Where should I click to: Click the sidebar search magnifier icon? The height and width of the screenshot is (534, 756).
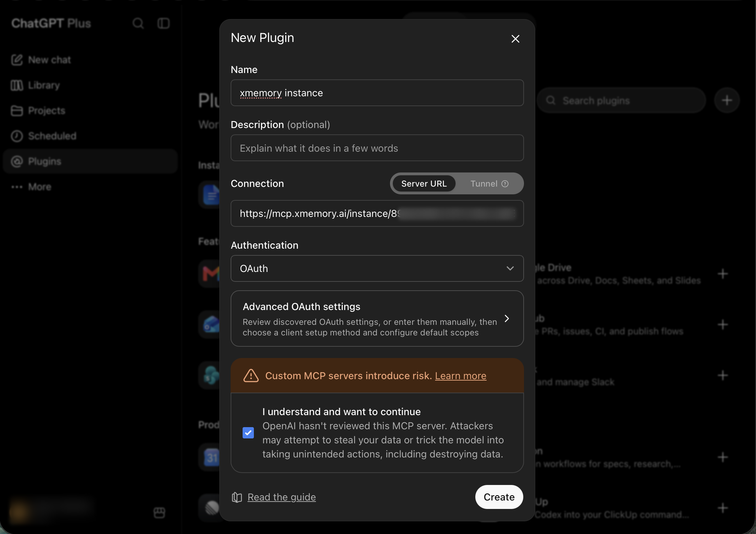point(138,23)
